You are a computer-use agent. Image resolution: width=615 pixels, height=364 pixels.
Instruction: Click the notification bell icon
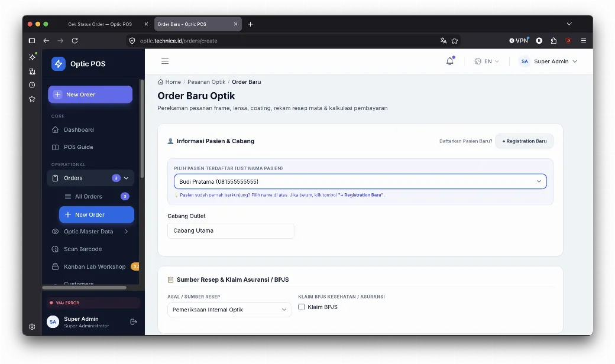[x=450, y=61]
